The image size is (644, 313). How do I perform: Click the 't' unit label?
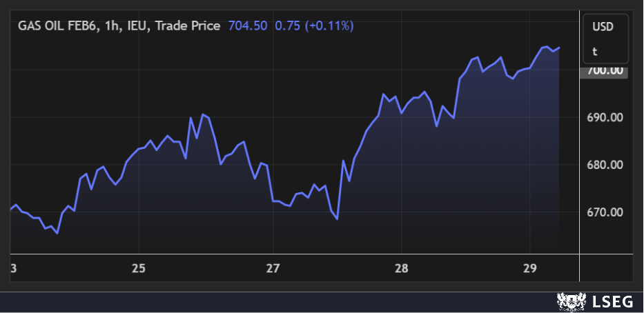pos(594,51)
